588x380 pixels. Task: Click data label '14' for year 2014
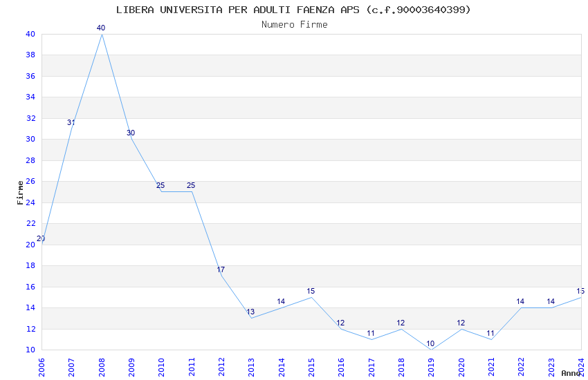(x=281, y=301)
